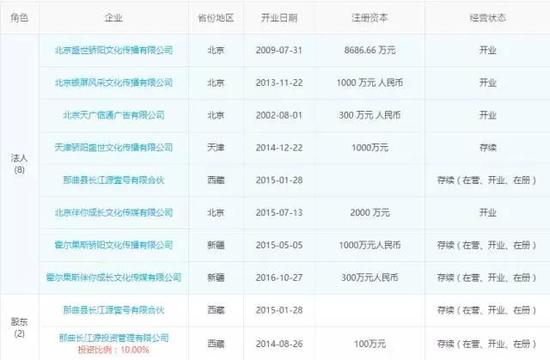Select 开业 status in 北京盛世骄阳 row
This screenshot has width=550, height=360.
(x=488, y=50)
